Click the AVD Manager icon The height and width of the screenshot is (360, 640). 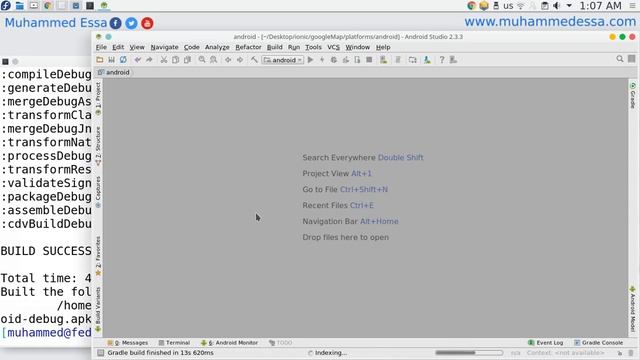[x=383, y=60]
